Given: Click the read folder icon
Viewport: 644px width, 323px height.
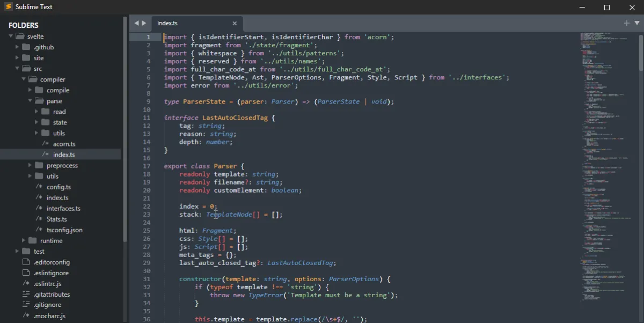Looking at the screenshot, I should click(45, 112).
